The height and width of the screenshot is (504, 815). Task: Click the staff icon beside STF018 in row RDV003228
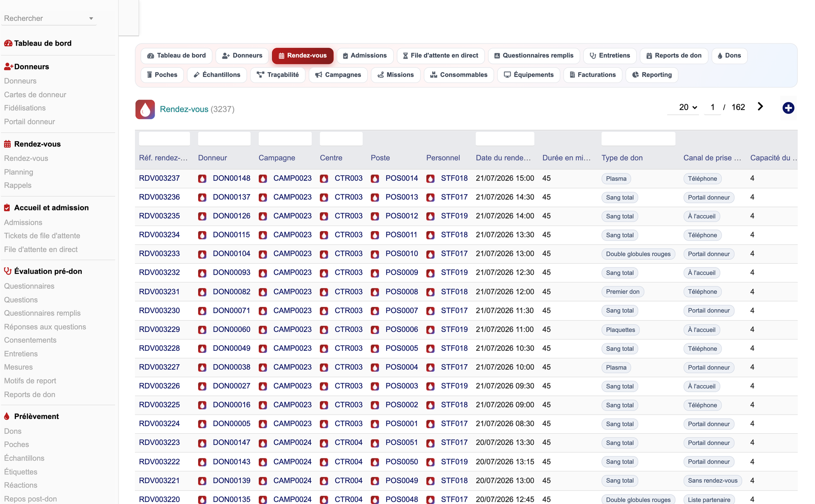pos(431,349)
